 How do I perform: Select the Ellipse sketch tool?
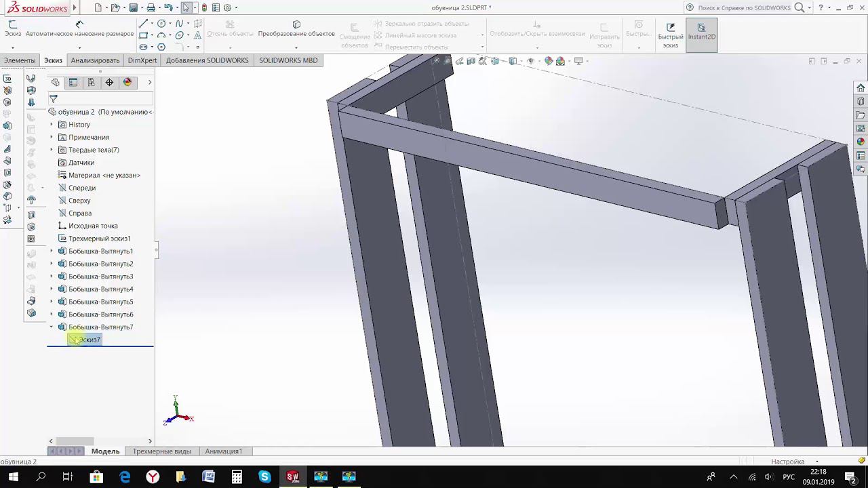click(179, 35)
